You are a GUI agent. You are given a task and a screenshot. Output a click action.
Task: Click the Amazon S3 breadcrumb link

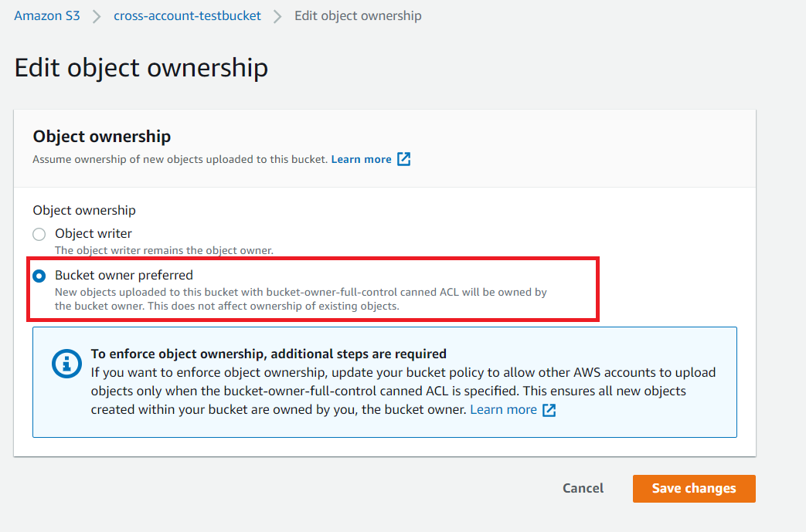point(46,15)
